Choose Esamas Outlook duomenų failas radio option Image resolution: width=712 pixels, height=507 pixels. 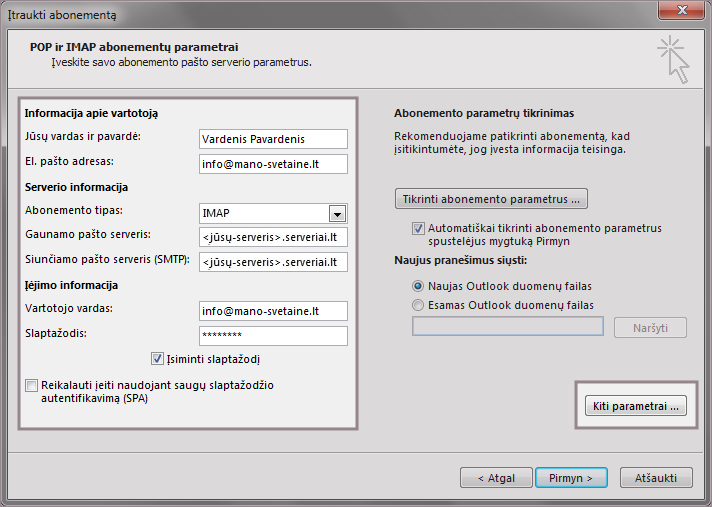[418, 305]
